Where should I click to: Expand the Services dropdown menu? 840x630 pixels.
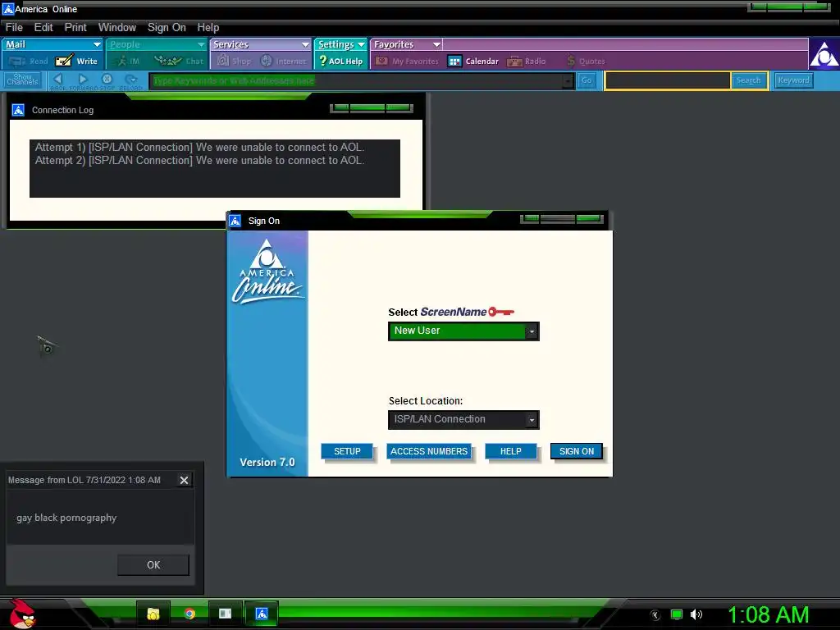[305, 44]
